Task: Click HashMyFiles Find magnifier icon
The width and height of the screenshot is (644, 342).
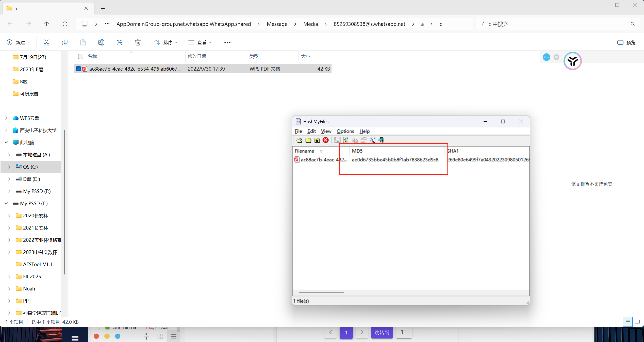Action: tap(372, 140)
